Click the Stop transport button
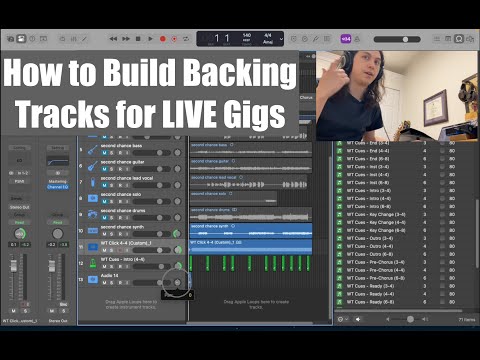This screenshot has height=360, width=480. click(138, 39)
